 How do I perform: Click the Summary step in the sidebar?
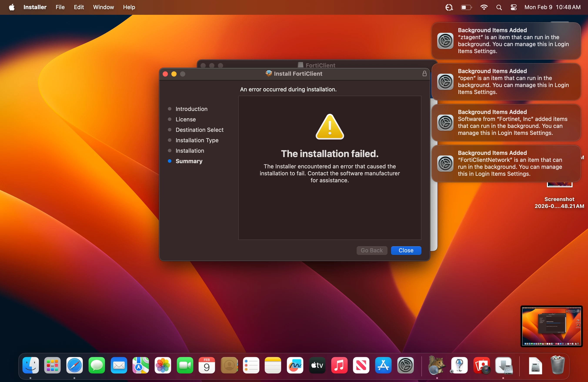click(189, 161)
